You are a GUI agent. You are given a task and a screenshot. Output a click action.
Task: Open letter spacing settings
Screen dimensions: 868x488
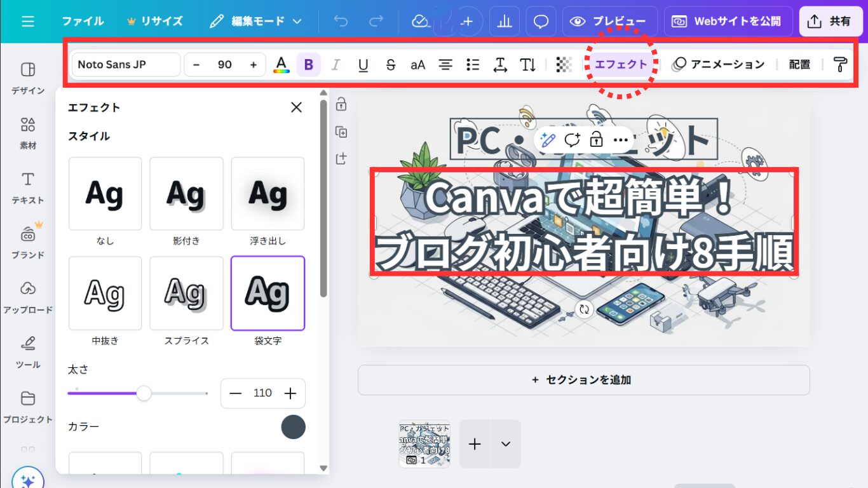[500, 65]
